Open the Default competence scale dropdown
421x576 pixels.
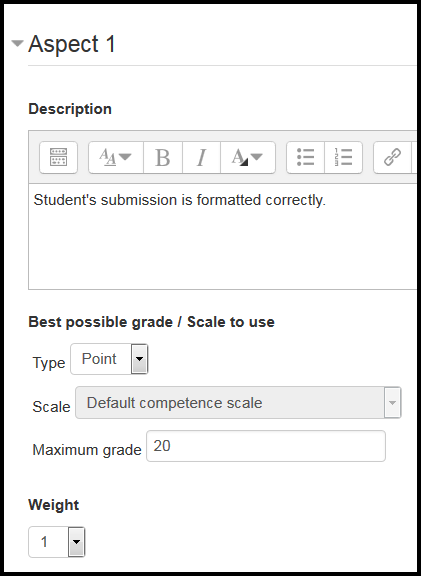pyautogui.click(x=238, y=402)
